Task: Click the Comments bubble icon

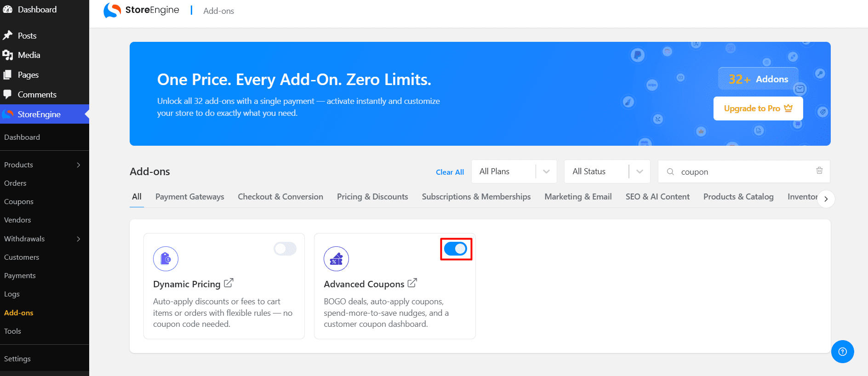Action: tap(8, 94)
